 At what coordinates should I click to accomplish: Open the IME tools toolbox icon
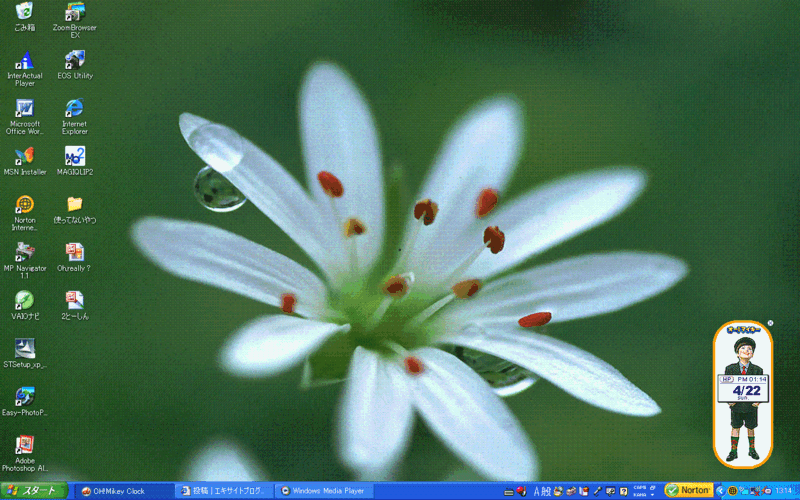point(571,491)
